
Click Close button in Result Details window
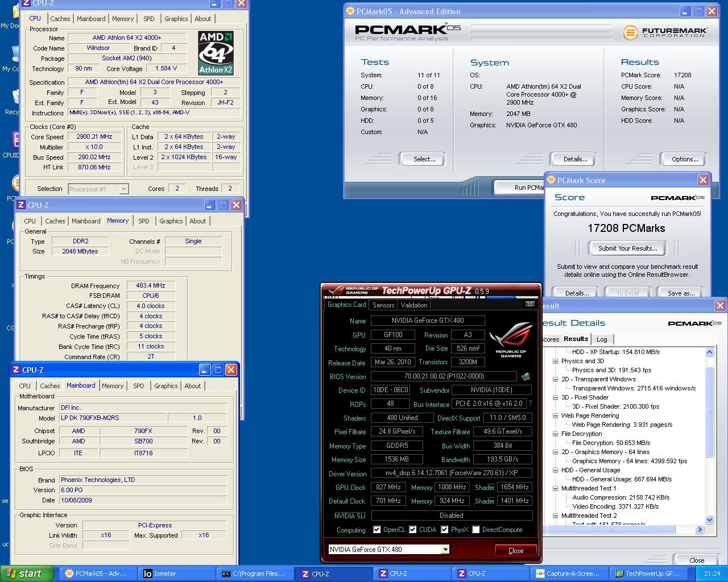[697, 560]
